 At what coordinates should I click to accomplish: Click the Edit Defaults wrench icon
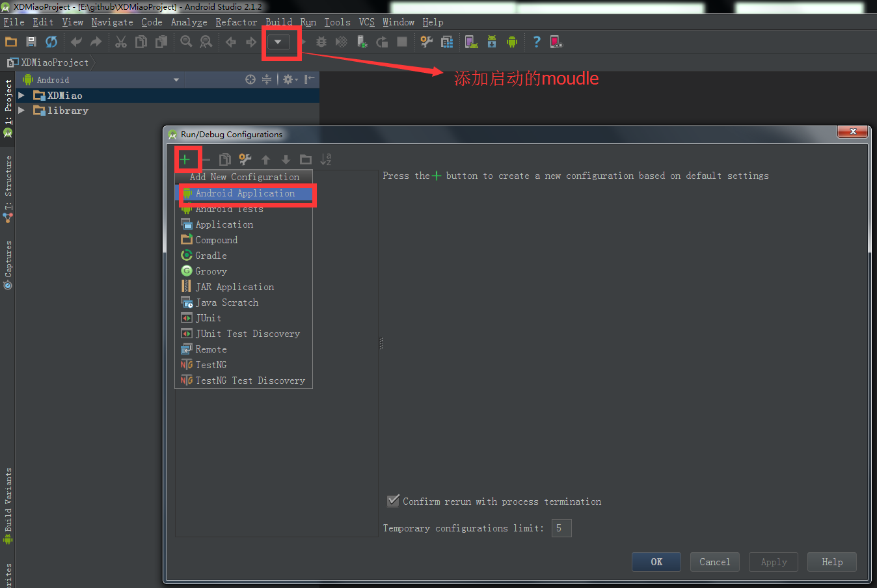click(245, 159)
